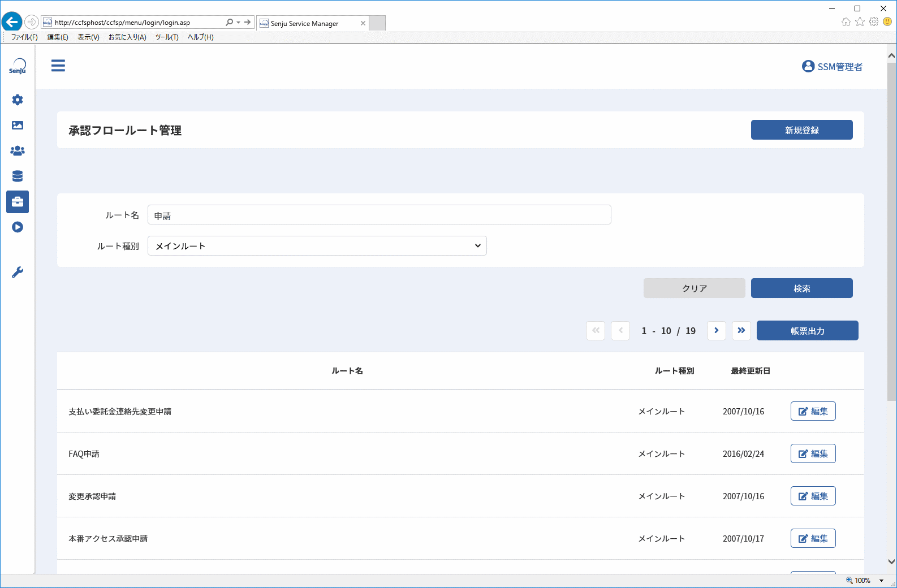The height and width of the screenshot is (588, 897).
Task: Click the 検索 button
Action: point(802,288)
